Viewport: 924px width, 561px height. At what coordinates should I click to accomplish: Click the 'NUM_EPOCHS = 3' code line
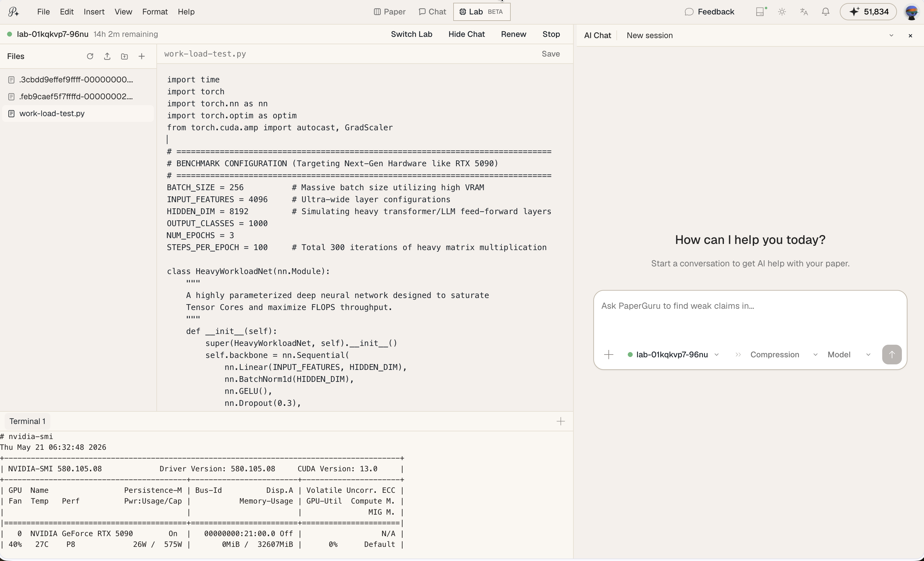click(x=200, y=236)
